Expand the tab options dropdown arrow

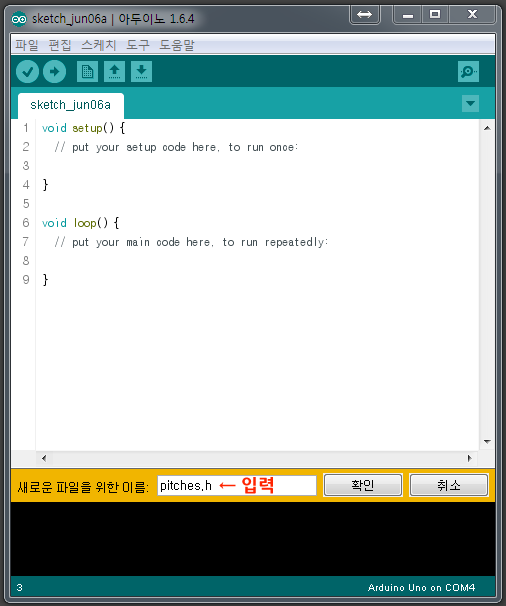point(470,104)
